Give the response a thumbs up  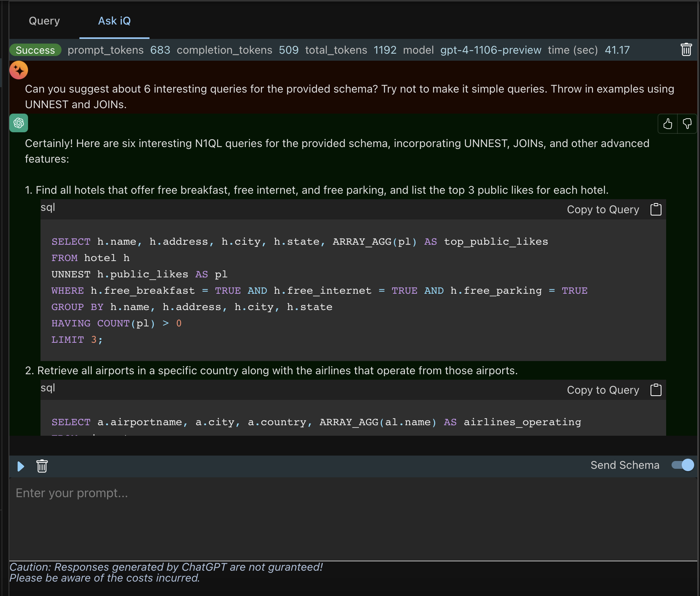pos(668,124)
